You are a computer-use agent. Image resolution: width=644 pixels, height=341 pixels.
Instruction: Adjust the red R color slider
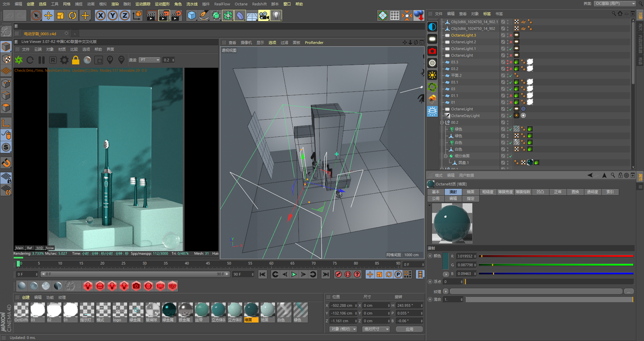tap(556, 256)
